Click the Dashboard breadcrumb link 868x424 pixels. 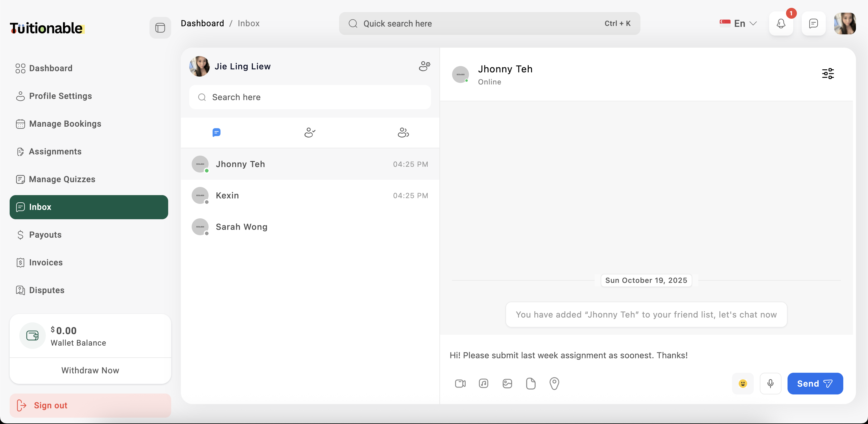pyautogui.click(x=202, y=23)
